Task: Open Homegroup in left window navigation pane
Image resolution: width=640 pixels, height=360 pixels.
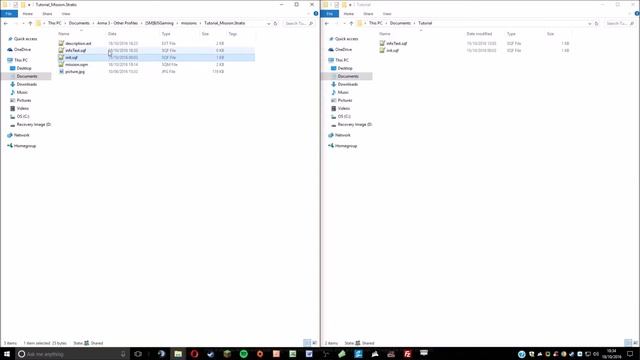Action: click(x=24, y=146)
